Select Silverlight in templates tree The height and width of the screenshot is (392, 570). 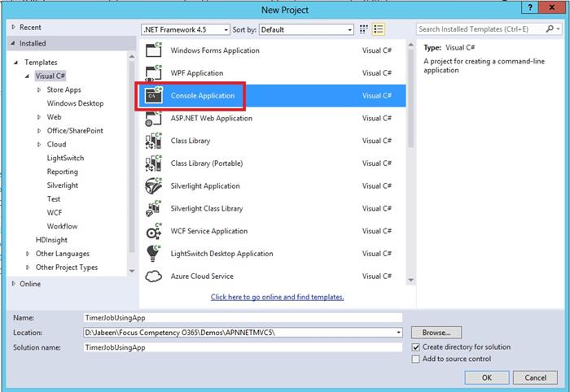pyautogui.click(x=63, y=185)
